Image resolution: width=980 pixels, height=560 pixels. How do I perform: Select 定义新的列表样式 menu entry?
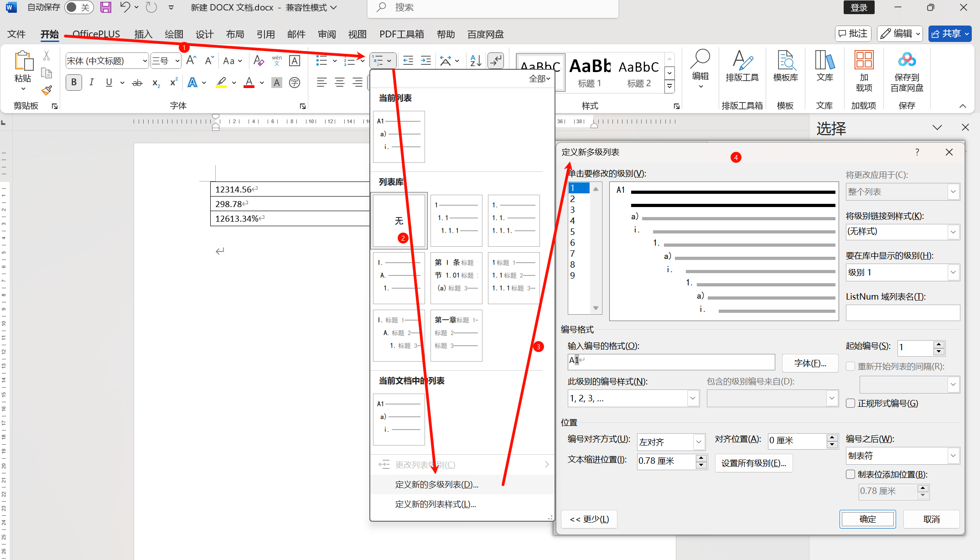[435, 504]
